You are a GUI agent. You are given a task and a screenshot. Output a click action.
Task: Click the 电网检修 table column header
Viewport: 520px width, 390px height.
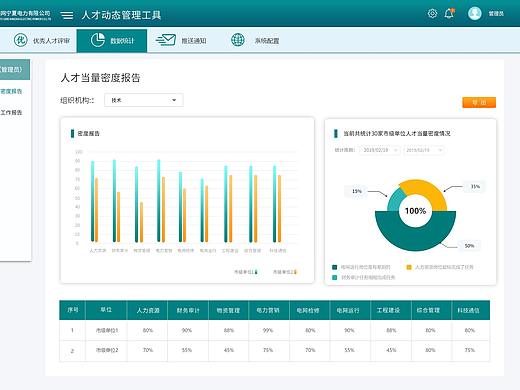coord(310,310)
